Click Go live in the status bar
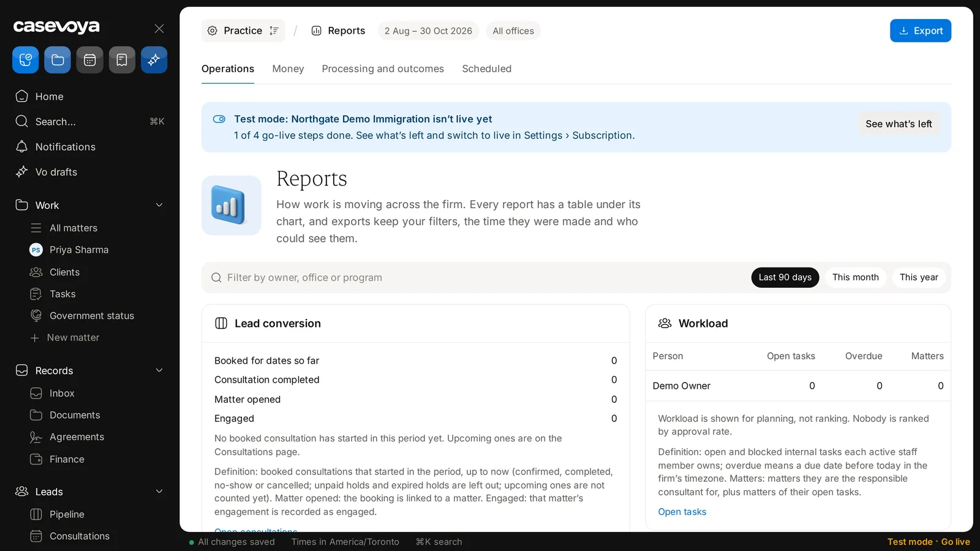Image resolution: width=980 pixels, height=551 pixels. [x=956, y=542]
